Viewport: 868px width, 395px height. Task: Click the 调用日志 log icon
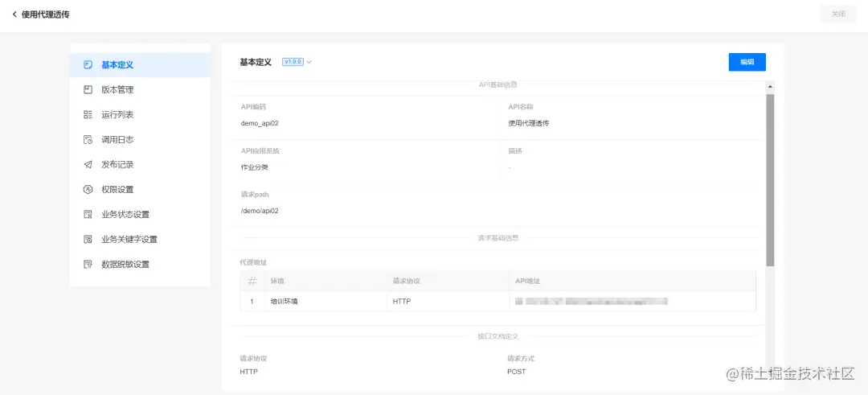[88, 140]
